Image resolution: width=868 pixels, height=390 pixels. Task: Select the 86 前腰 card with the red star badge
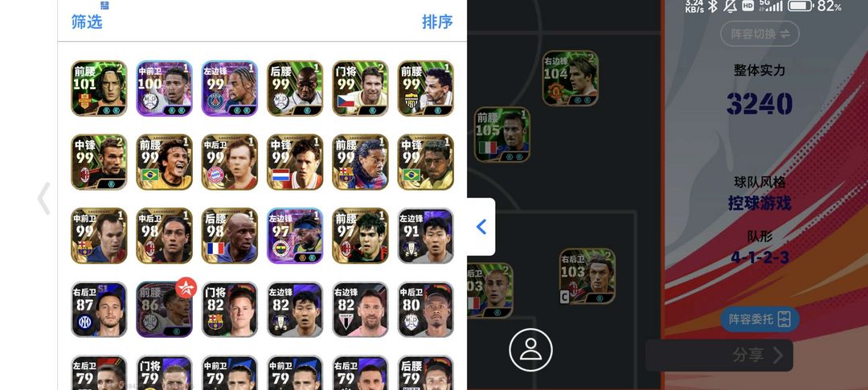[x=165, y=310]
